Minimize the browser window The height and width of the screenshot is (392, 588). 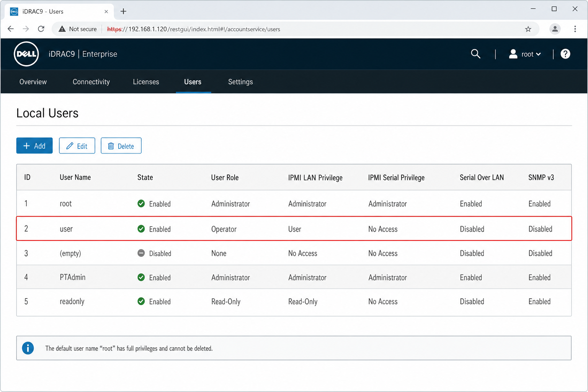pos(533,9)
